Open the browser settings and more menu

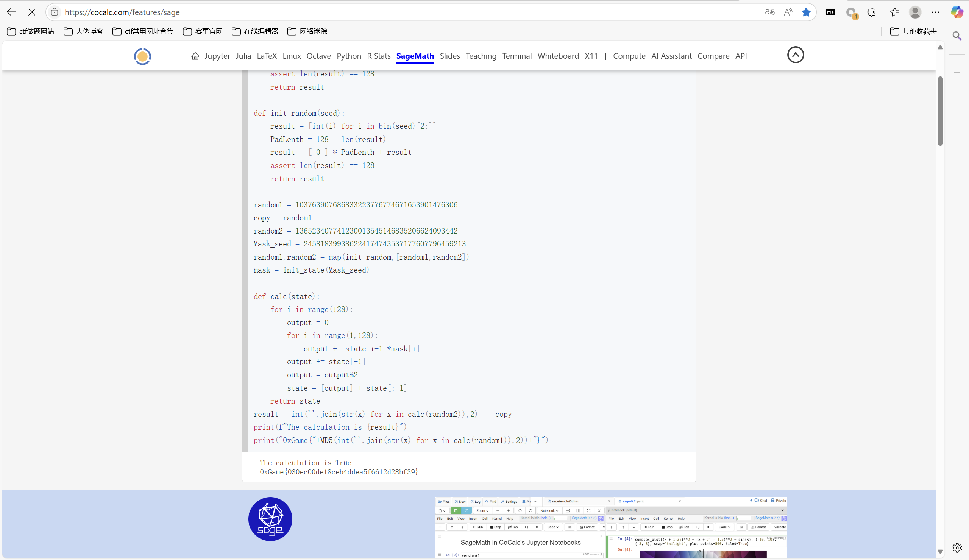[x=935, y=12]
